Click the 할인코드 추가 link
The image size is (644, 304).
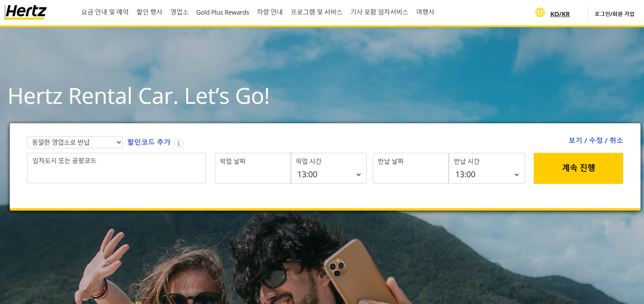(x=149, y=142)
